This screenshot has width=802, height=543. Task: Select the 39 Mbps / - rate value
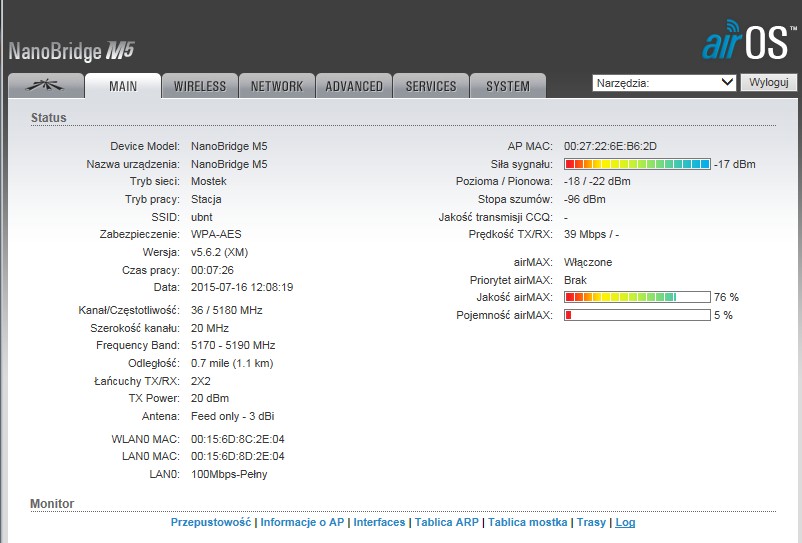point(591,234)
